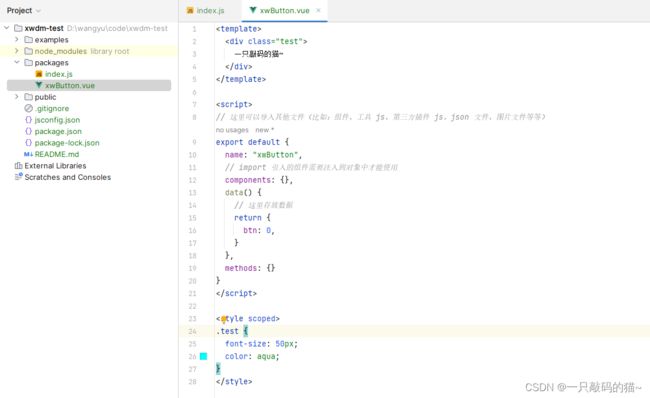The width and height of the screenshot is (650, 398).
Task: Click line number 24 in the gutter
Action: coord(192,331)
